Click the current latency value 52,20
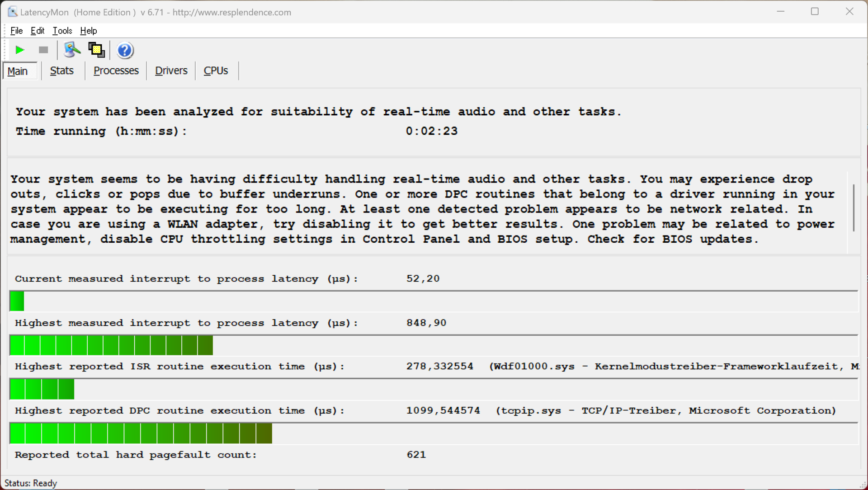Image resolution: width=868 pixels, height=490 pixels. [x=423, y=278]
